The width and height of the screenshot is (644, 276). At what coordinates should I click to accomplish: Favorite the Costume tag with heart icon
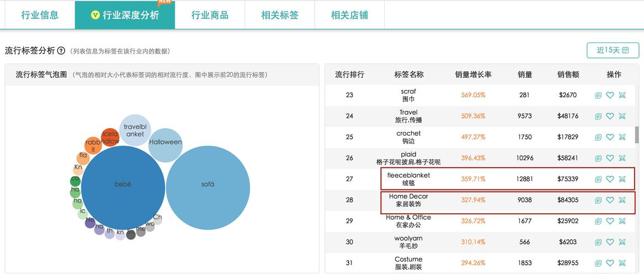click(610, 263)
